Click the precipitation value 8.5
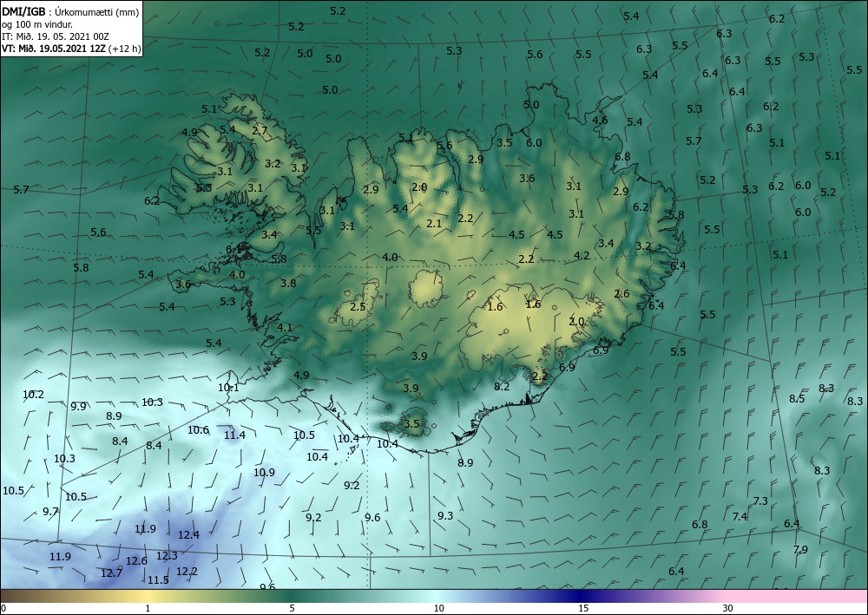The image size is (868, 615). coord(797,399)
